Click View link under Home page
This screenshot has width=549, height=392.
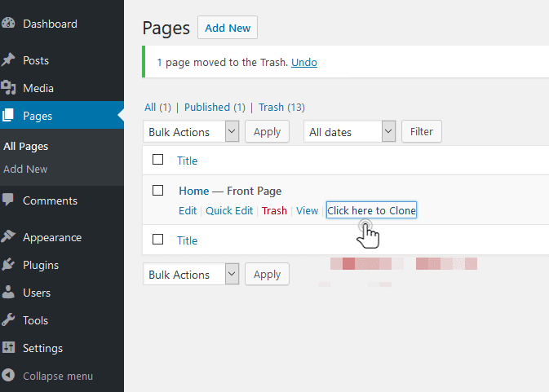[x=307, y=210]
